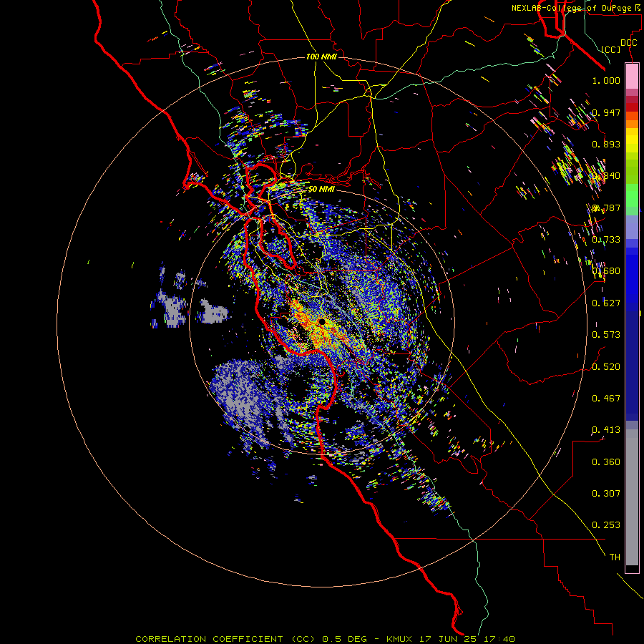Pick the dark navy segment of the color bar
The width and height of the screenshot is (644, 644).
(632, 361)
